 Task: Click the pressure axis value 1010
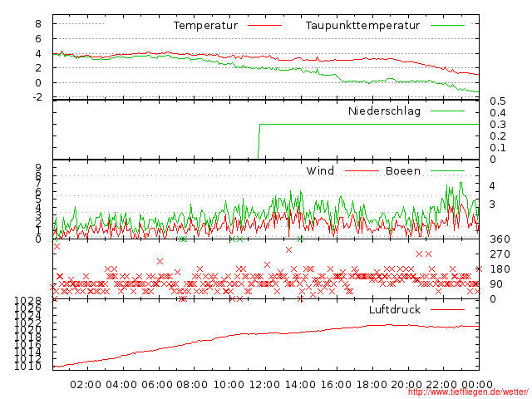point(27,367)
